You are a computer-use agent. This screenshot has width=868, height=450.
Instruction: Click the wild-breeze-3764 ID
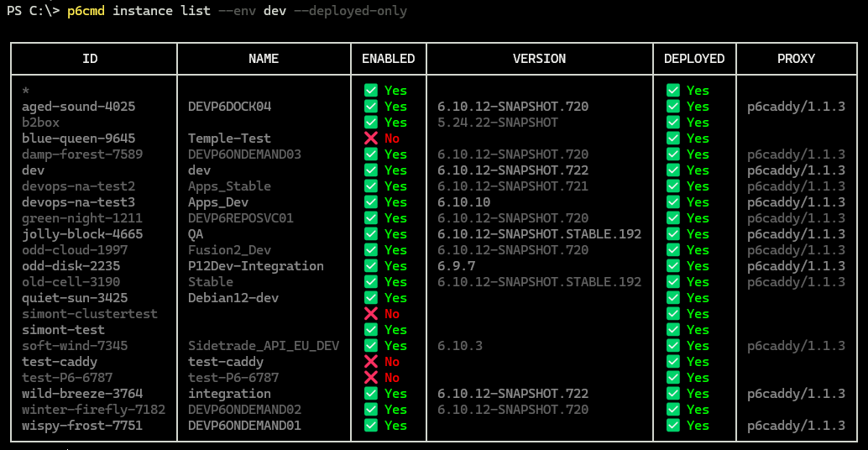click(x=82, y=394)
